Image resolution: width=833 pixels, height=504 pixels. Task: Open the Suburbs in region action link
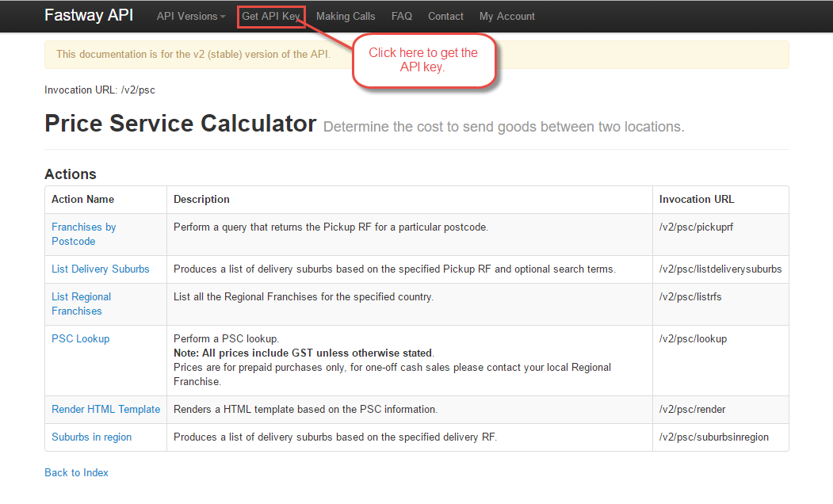coord(91,437)
